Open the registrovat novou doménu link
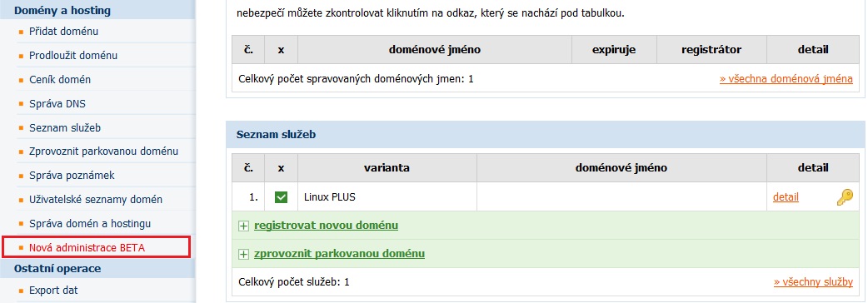The width and height of the screenshot is (868, 303). click(326, 225)
